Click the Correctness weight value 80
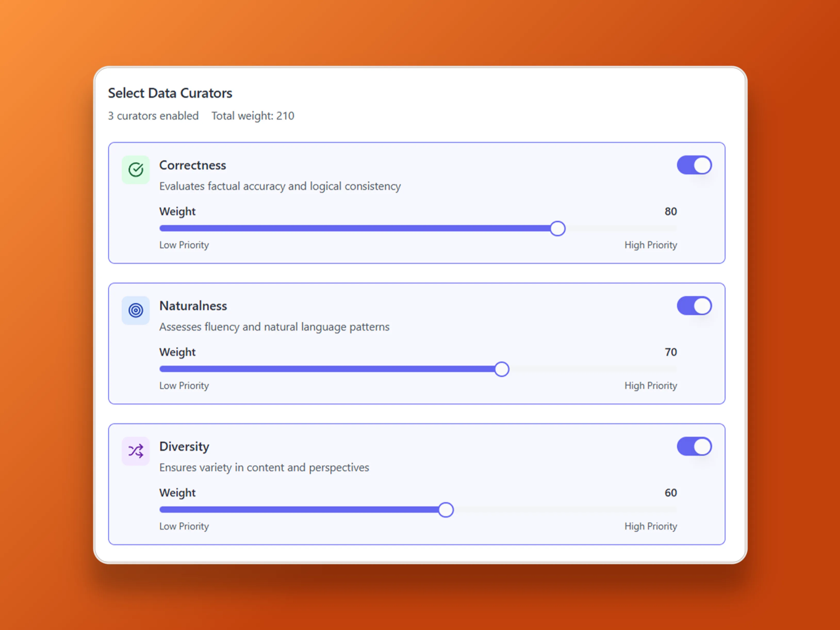This screenshot has height=630, width=840. pos(671,211)
